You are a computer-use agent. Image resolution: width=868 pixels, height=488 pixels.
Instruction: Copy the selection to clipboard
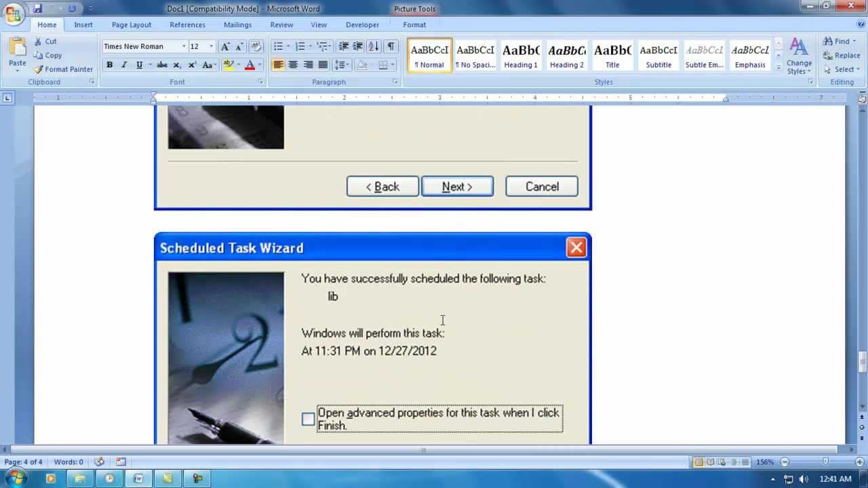(47, 56)
